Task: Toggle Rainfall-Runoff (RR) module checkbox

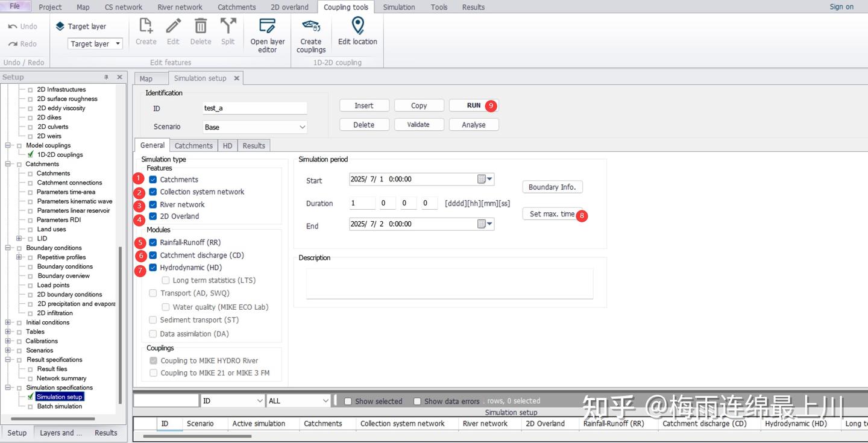Action: (153, 242)
